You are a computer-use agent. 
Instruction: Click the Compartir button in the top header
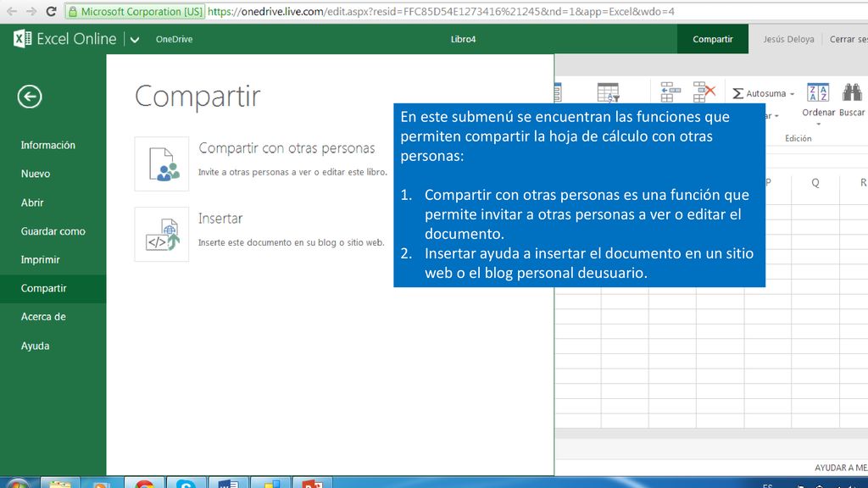pyautogui.click(x=712, y=39)
